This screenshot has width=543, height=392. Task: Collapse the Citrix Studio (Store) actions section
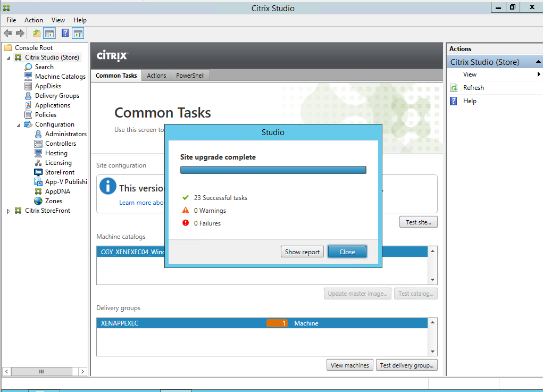click(x=538, y=62)
